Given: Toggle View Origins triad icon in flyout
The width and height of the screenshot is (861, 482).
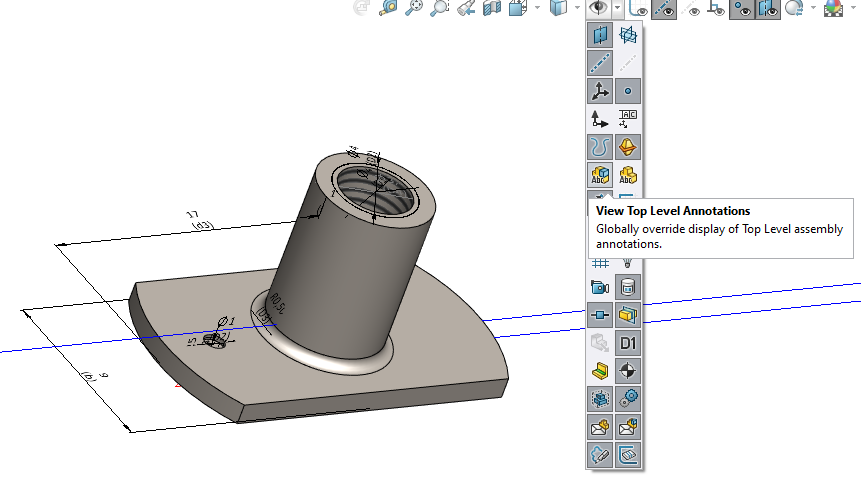Looking at the screenshot, I should coord(600,91).
